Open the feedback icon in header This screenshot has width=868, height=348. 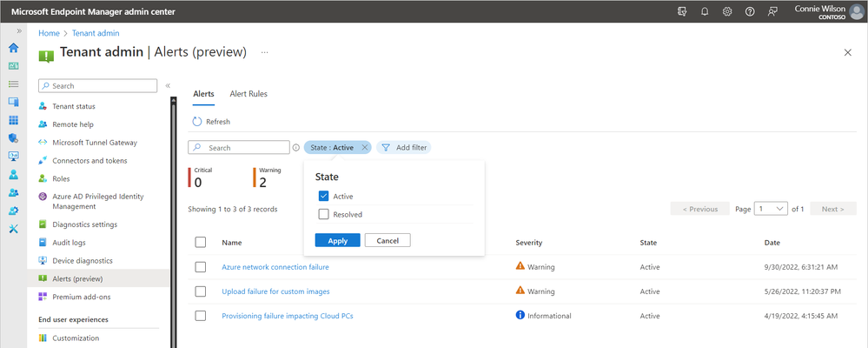(x=772, y=11)
